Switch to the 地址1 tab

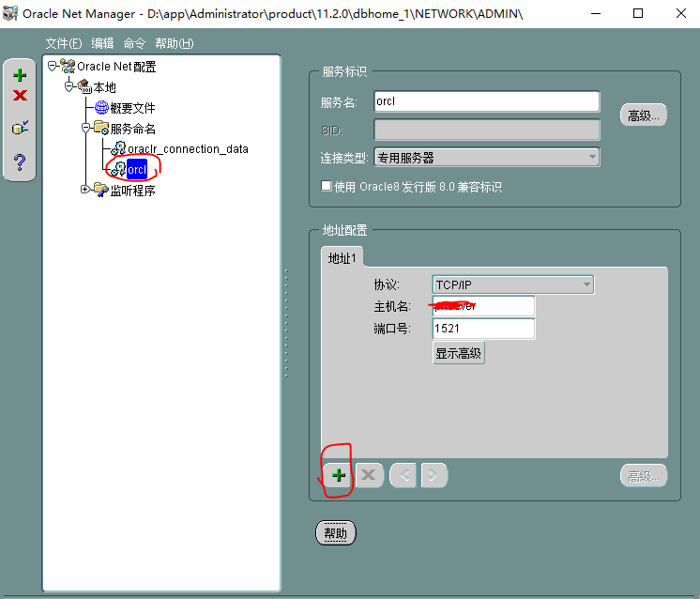click(342, 257)
